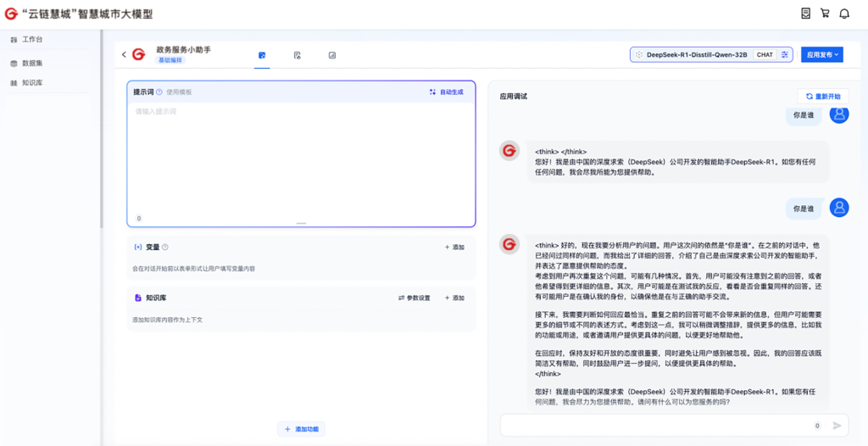The image size is (868, 446).
Task: Click the 知识库 sidebar icon
Action: (14, 83)
